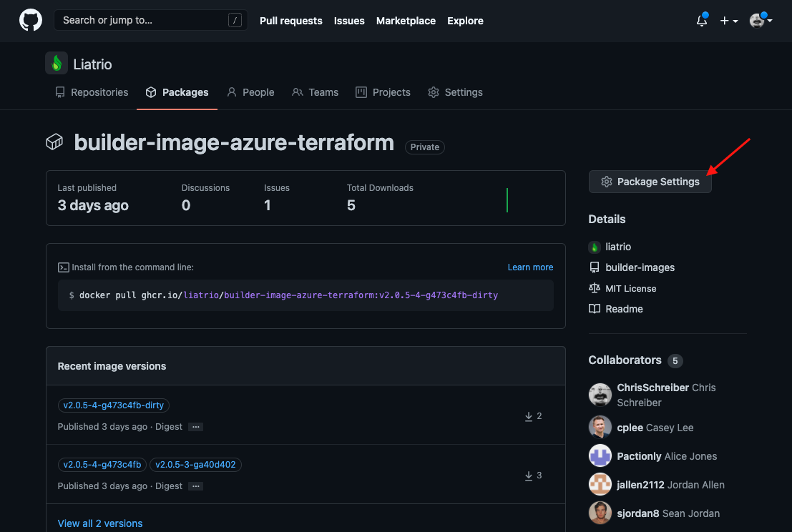
Task: Click the Package Settings button
Action: tap(650, 182)
